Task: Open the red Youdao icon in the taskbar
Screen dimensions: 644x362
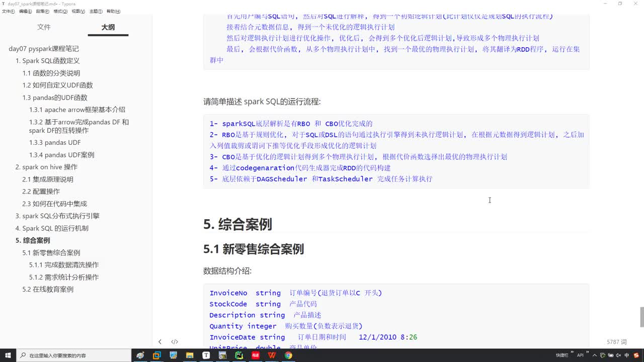Action: tap(256, 355)
